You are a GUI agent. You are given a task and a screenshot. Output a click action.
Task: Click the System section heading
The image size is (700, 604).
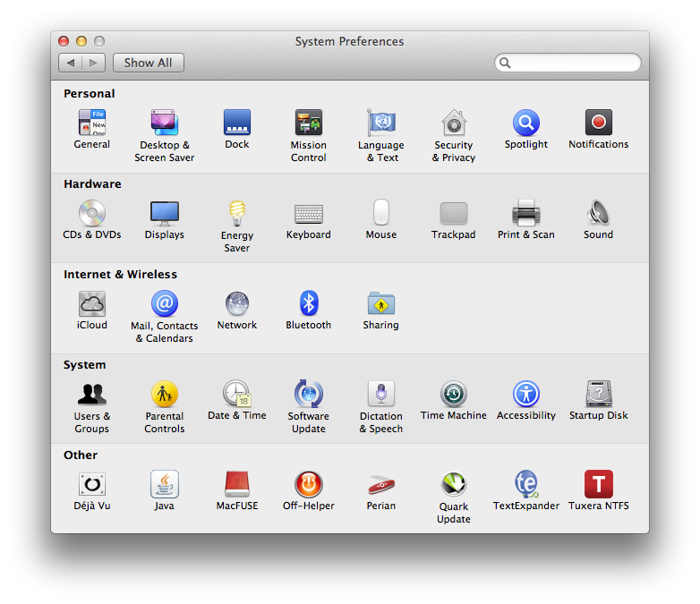pyautogui.click(x=85, y=365)
